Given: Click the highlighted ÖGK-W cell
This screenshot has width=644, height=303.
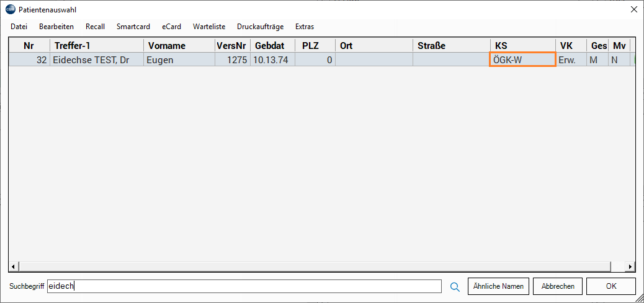Looking at the screenshot, I should [x=522, y=60].
